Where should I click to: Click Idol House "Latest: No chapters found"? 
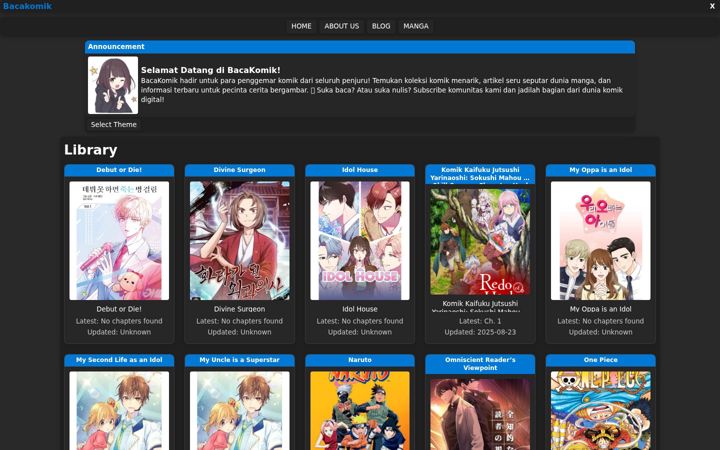click(x=360, y=321)
